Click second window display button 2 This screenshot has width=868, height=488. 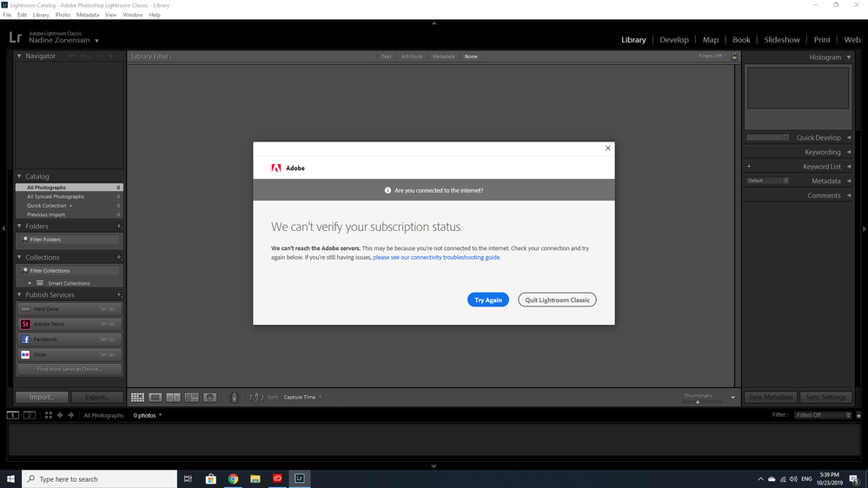pos(30,415)
